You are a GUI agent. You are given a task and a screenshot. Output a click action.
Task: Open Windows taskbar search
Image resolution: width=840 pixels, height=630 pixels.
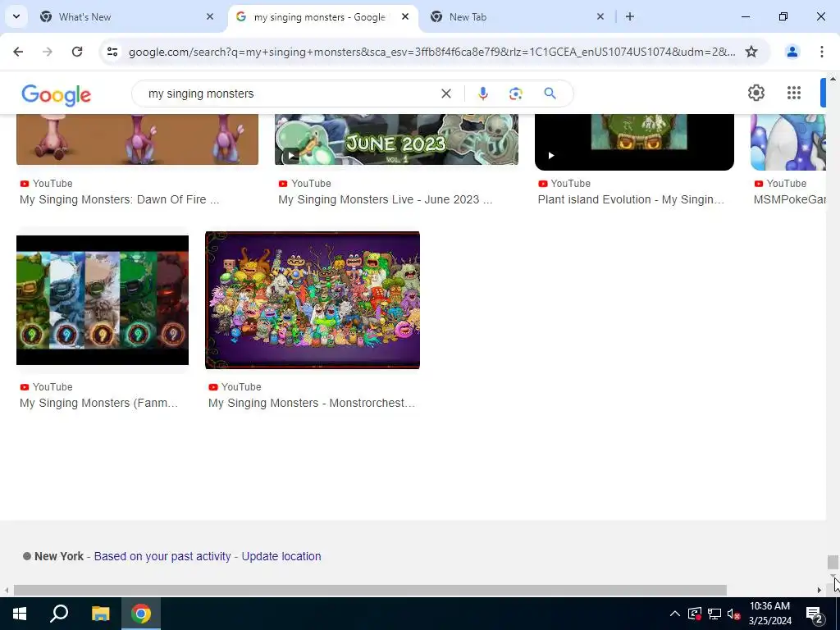tap(59, 614)
